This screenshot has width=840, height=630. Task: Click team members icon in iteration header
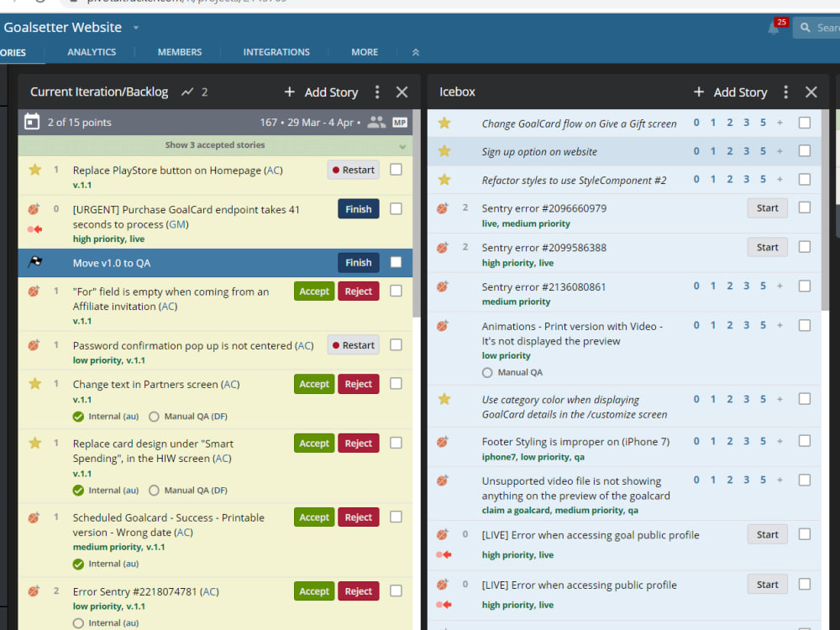(376, 122)
